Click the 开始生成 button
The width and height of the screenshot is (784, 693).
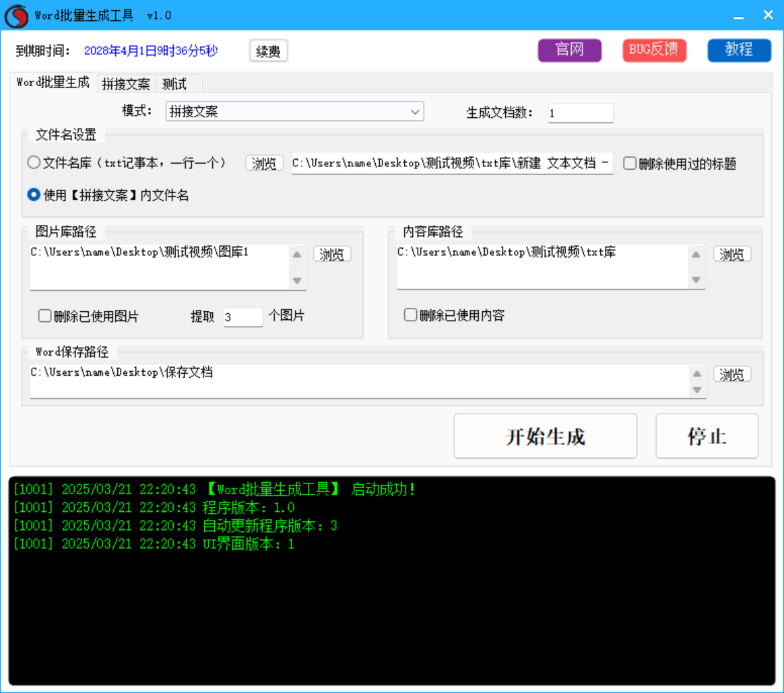(x=545, y=436)
